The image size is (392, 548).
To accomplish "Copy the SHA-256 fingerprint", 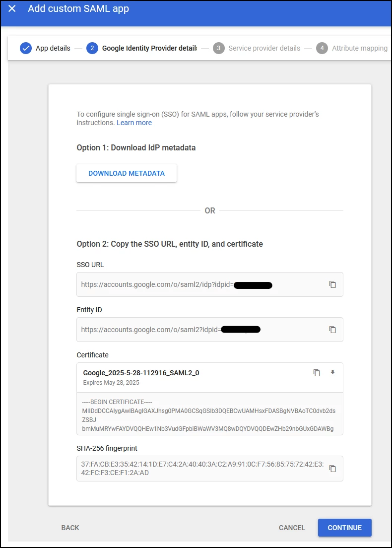I will 332,469.
